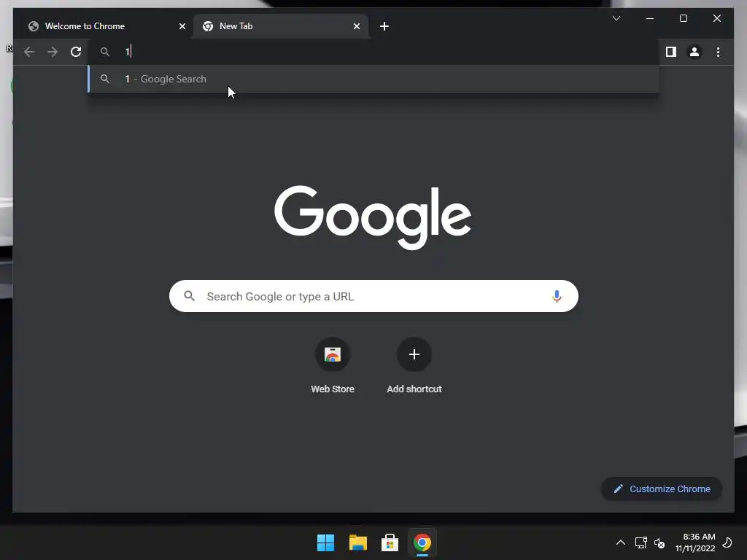Open the Chrome profile avatar
747x560 pixels.
[694, 52]
